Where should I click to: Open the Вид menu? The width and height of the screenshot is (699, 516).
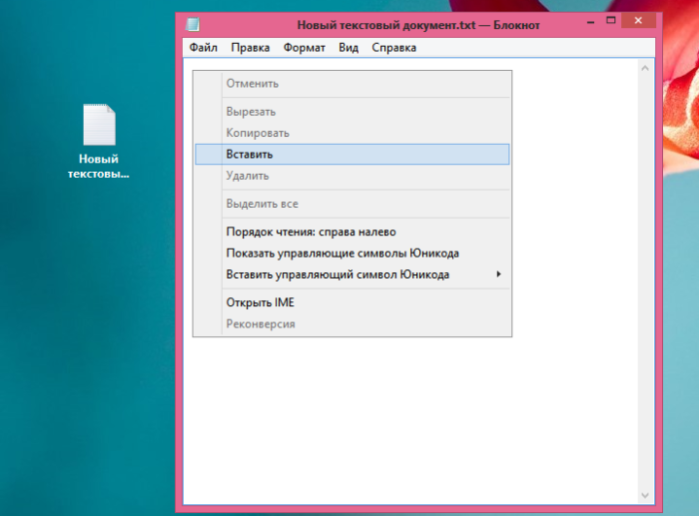[x=348, y=47]
